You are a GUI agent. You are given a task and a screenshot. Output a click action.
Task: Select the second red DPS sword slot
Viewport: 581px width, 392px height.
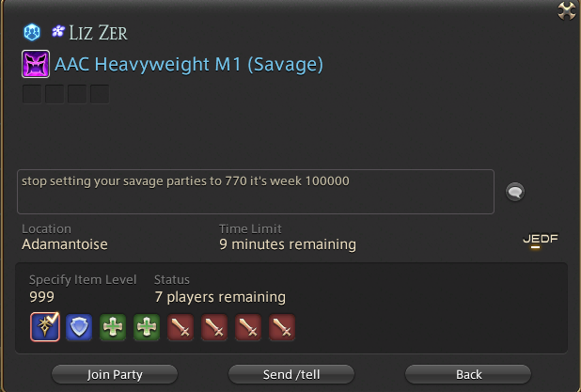coord(214,327)
